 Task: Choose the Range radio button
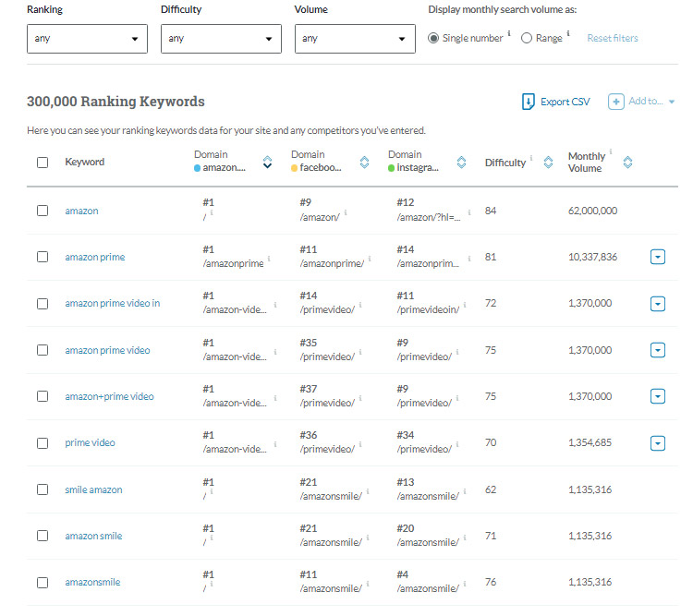(527, 39)
